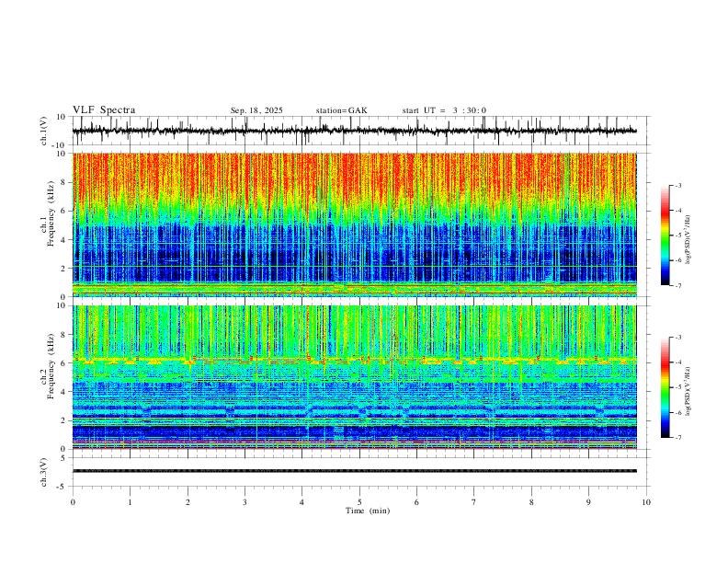The height and width of the screenshot is (563, 728).
Task: Click the ch.2 colorbar "log(PSD)" label
Action: [688, 391]
